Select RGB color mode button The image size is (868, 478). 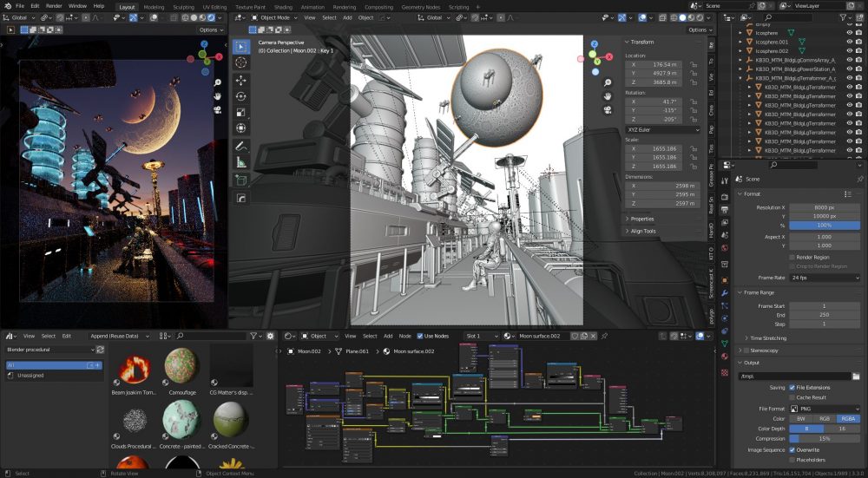pos(825,419)
